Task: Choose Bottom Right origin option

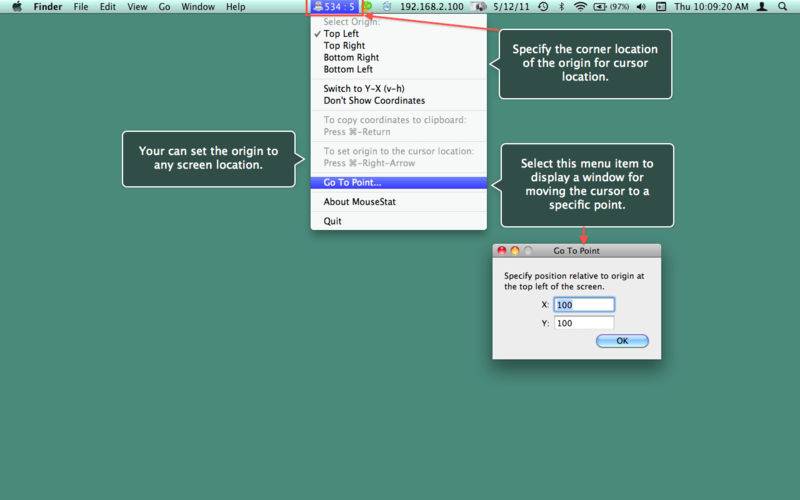Action: pos(351,58)
